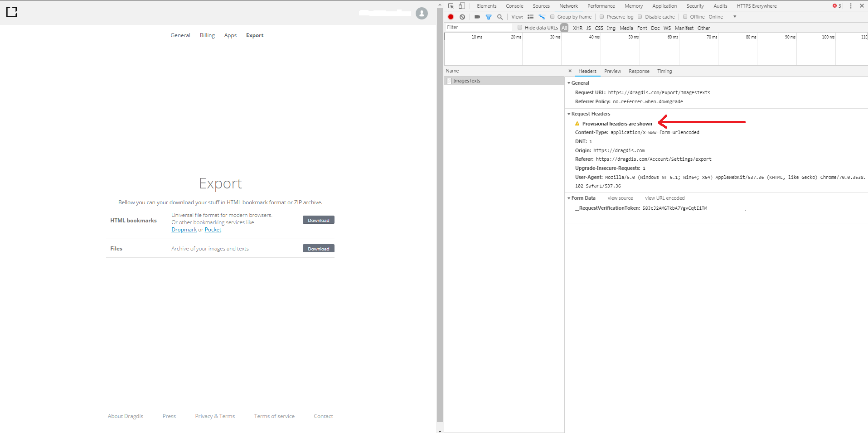868x433 pixels.
Task: Switch to the Console tab
Action: (x=514, y=6)
